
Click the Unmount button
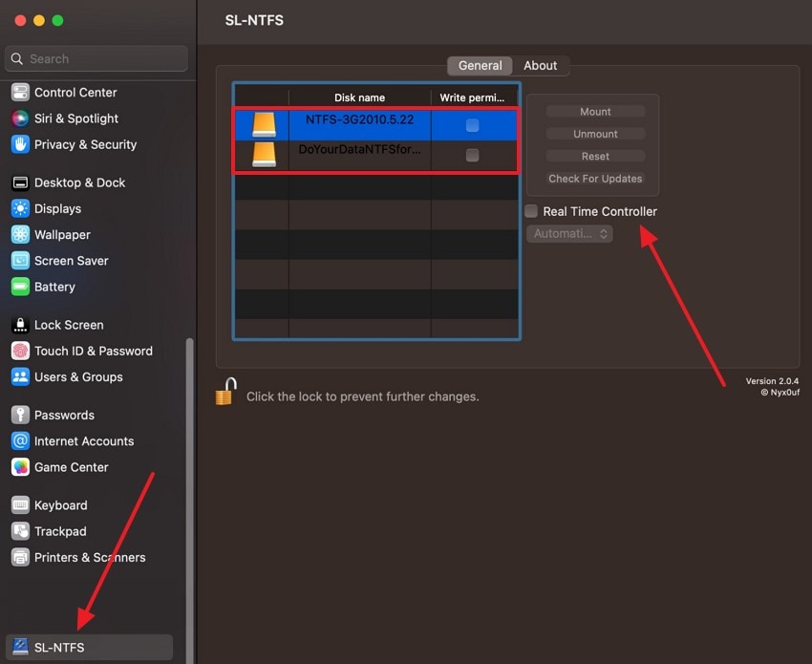[x=595, y=134]
